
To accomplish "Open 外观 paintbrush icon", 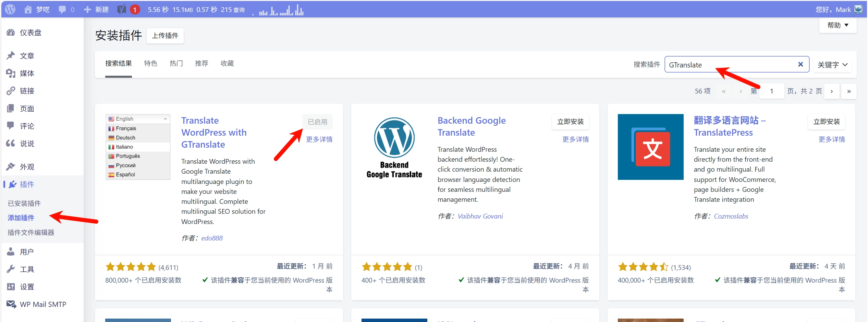I will pos(11,166).
